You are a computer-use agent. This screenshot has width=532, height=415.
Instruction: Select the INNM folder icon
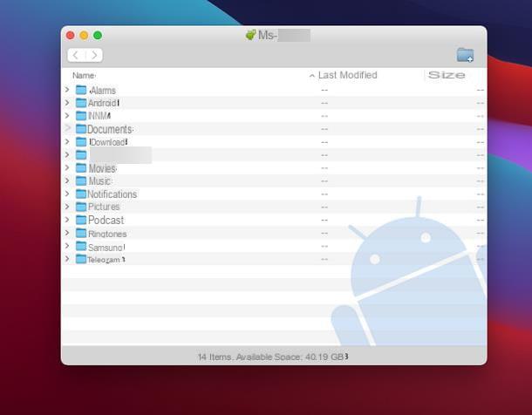pos(81,116)
